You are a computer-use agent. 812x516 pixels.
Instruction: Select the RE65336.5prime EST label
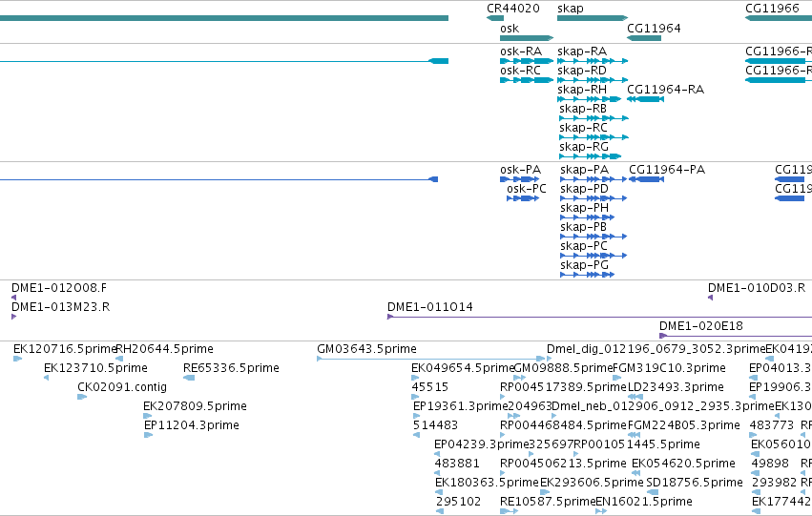231,368
